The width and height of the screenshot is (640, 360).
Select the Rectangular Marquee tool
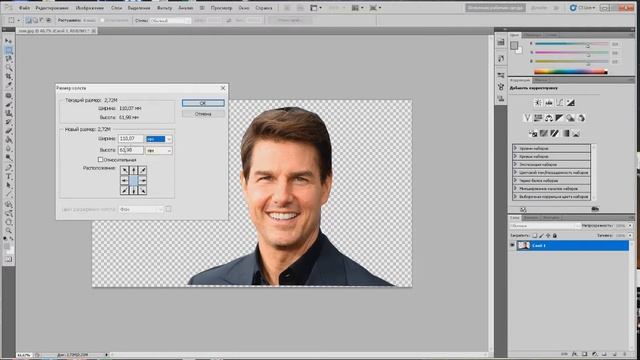(9, 50)
